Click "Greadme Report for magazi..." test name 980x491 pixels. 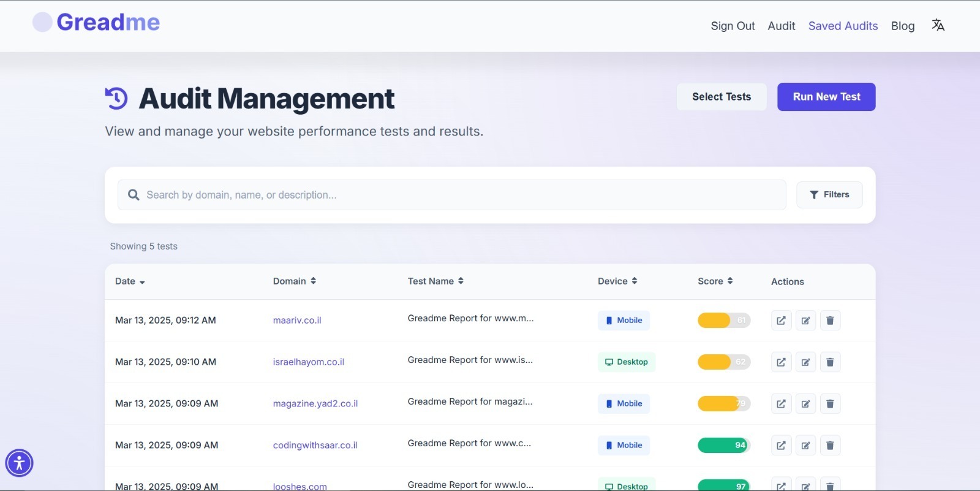470,402
